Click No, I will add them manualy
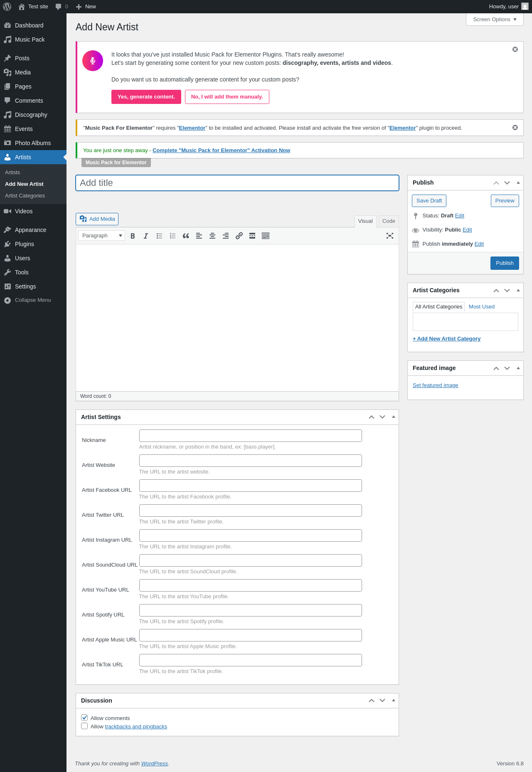Screen dimensions: 532x772 227,97
